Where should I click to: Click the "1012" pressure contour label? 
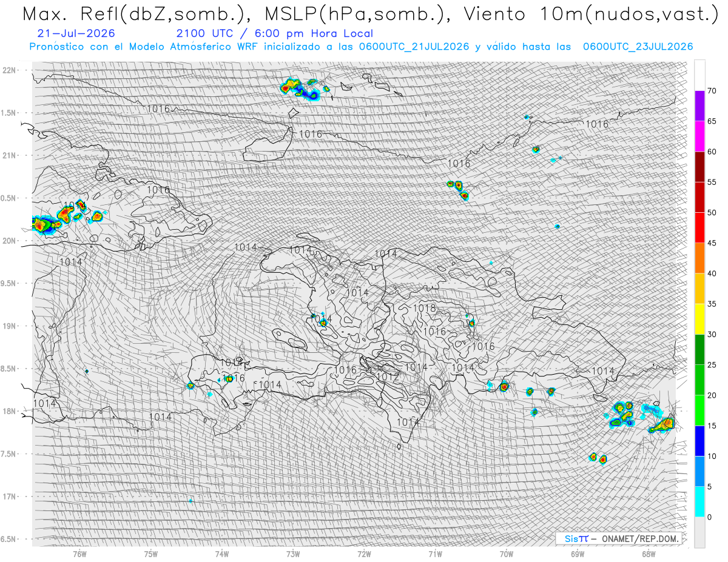coord(388,377)
